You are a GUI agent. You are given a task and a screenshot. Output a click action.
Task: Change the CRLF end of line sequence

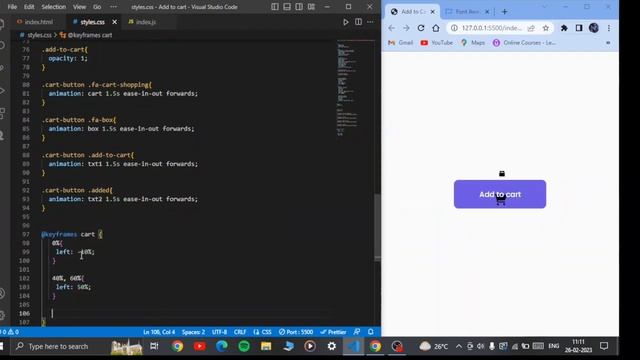pos(240,332)
